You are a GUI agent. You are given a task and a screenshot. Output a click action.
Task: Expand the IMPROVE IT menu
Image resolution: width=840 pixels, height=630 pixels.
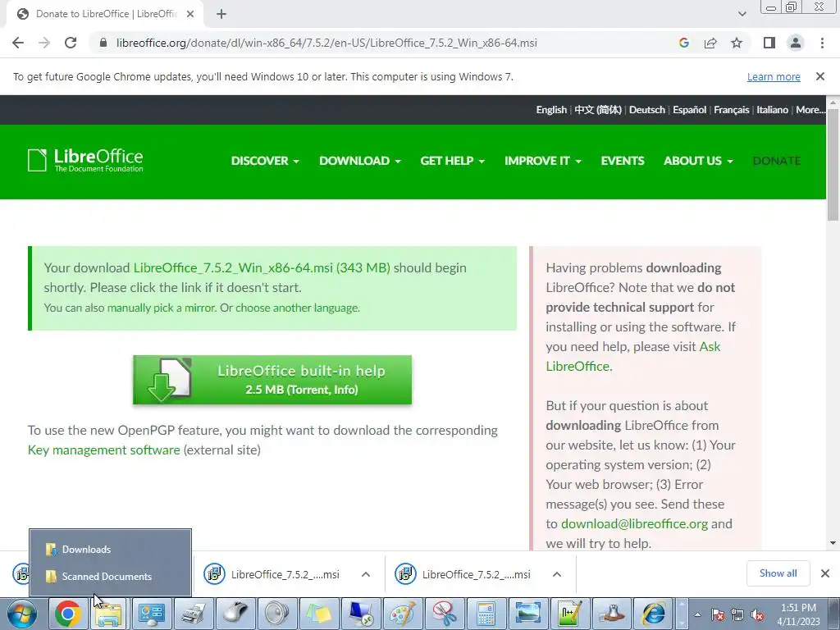(543, 161)
